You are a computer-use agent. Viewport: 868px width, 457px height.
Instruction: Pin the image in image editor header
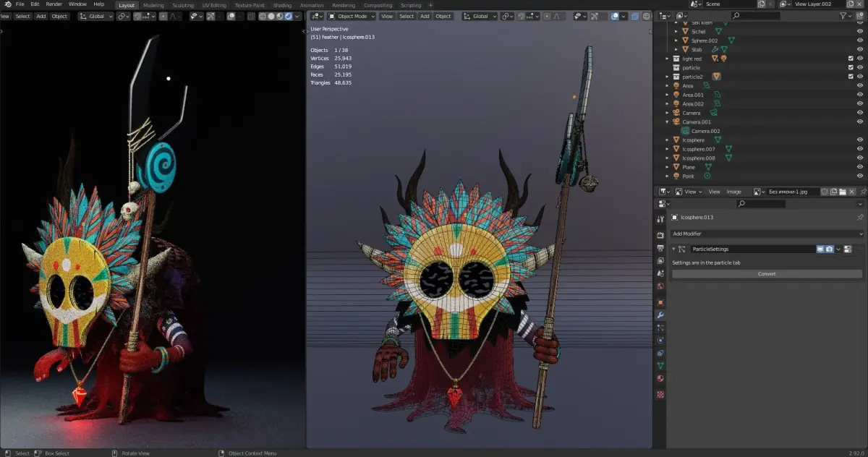(863, 192)
